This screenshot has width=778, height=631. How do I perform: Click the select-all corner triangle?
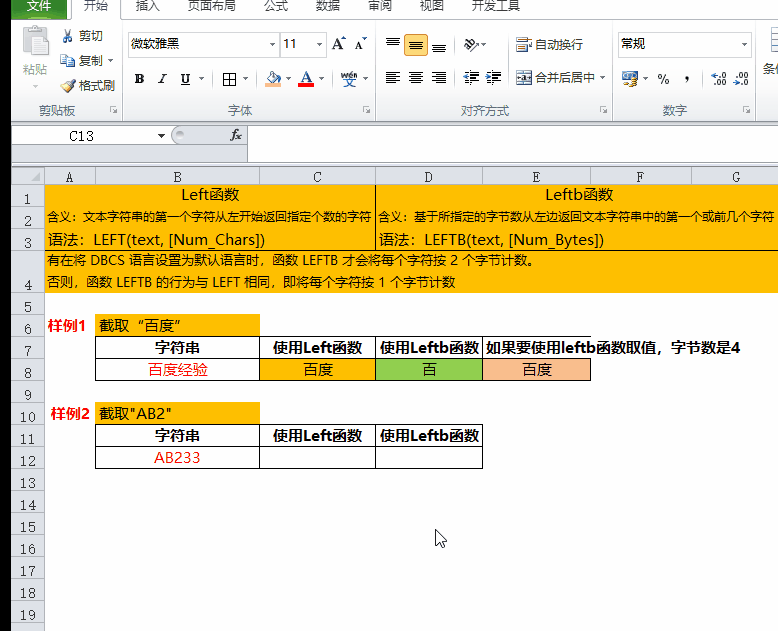(x=35, y=177)
